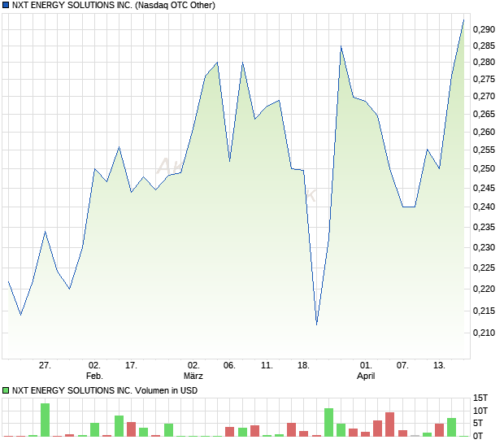Click the '01. April' date label

366,371
